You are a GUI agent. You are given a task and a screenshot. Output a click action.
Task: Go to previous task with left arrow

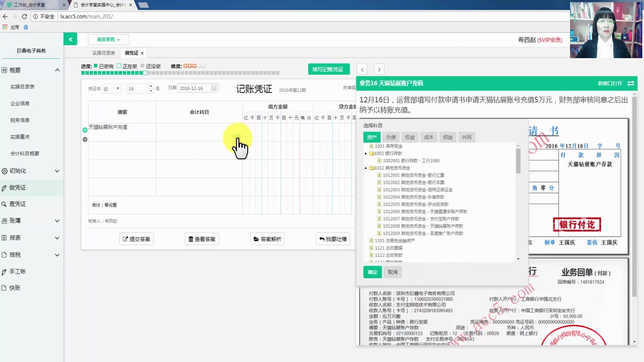pos(362,70)
